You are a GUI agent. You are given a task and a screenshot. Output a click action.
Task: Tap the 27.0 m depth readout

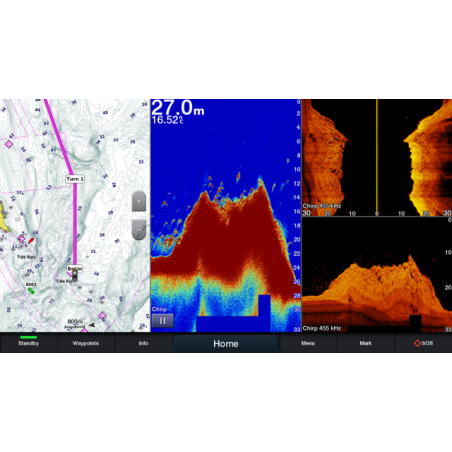[178, 108]
